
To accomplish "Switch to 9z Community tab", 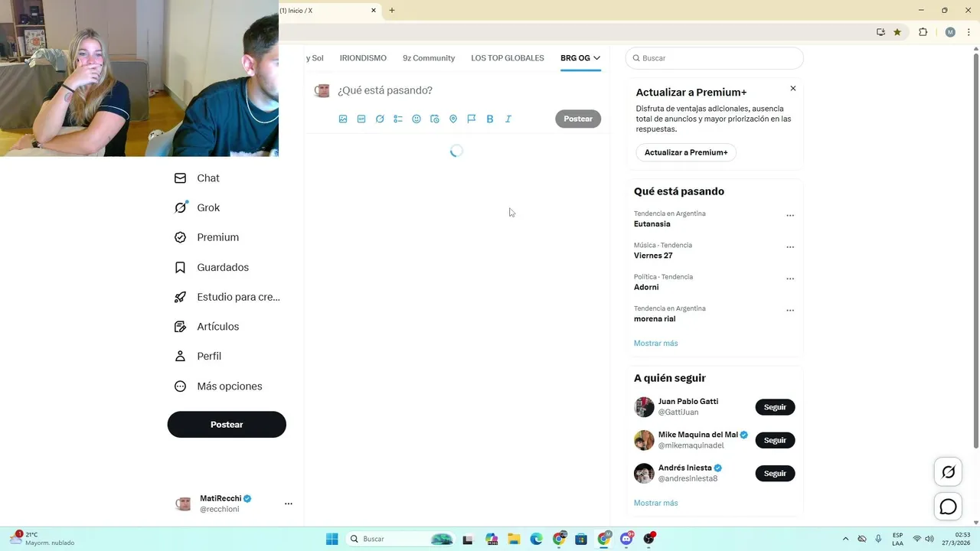I will coord(429,58).
